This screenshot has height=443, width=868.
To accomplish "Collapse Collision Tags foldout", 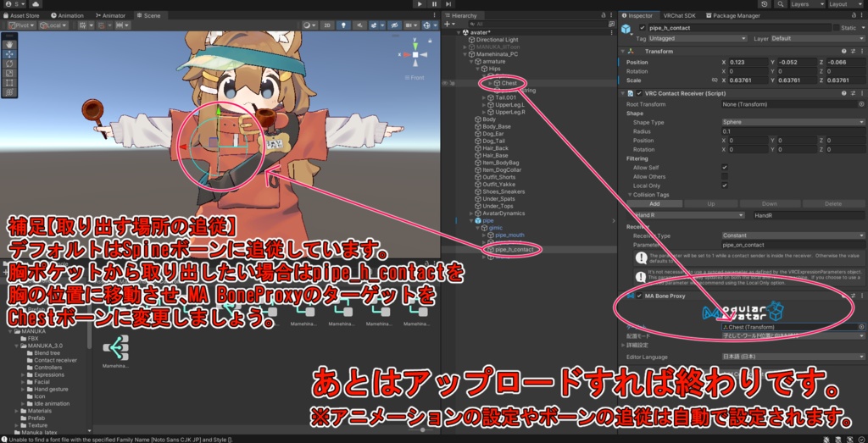I will [630, 195].
